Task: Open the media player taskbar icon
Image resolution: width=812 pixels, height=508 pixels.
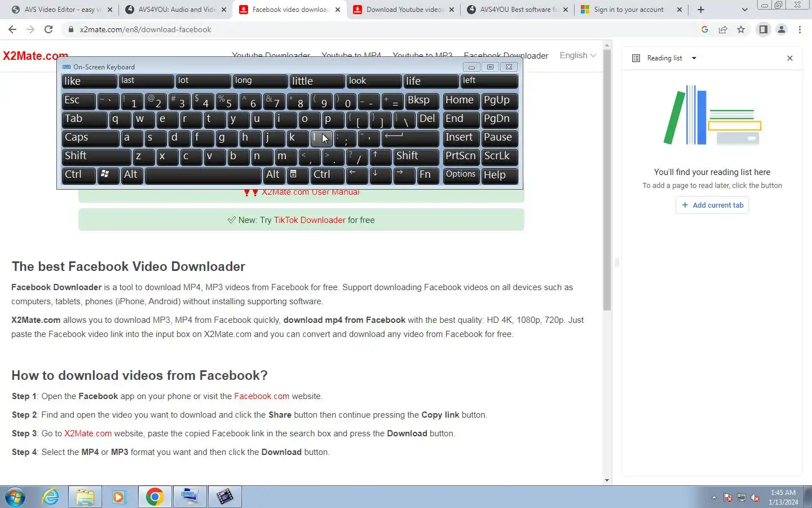Action: 119,497
